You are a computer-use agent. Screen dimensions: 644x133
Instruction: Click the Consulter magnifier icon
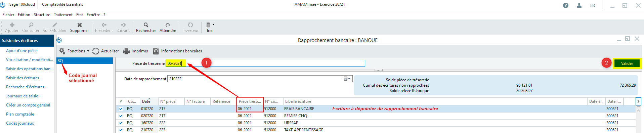point(31,25)
